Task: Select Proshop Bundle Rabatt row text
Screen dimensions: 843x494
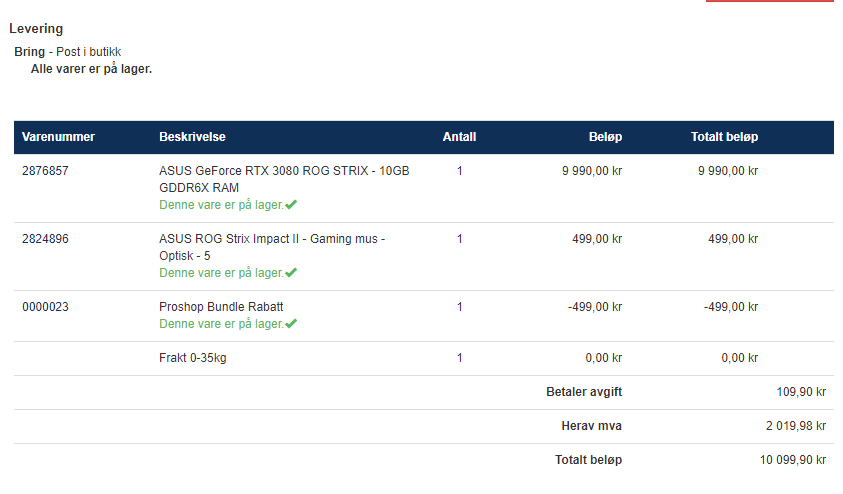Action: (x=221, y=307)
